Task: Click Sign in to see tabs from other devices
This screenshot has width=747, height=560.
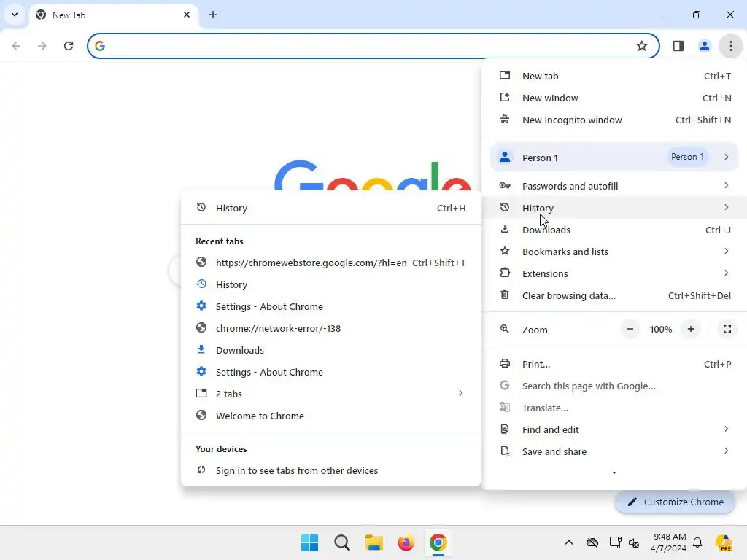Action: tap(331, 471)
